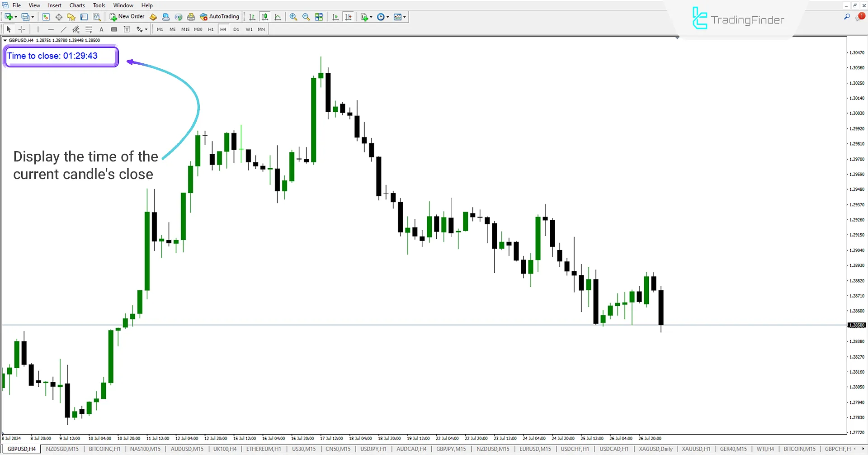Viewport: 868px width, 455px height.
Task: Toggle AutoTrading on or off
Action: [x=220, y=16]
